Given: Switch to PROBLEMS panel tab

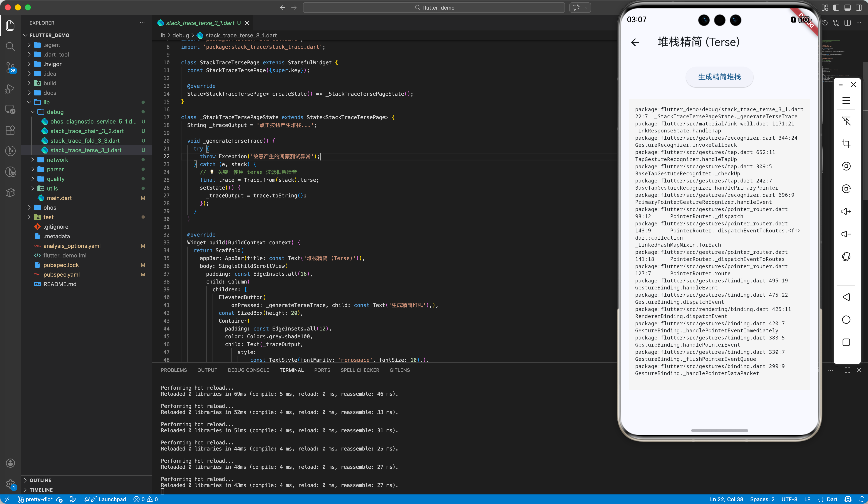Looking at the screenshot, I should point(174,370).
